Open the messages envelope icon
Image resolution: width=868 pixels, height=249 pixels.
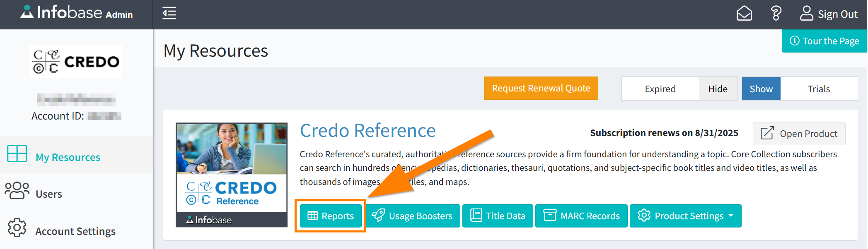coord(744,13)
